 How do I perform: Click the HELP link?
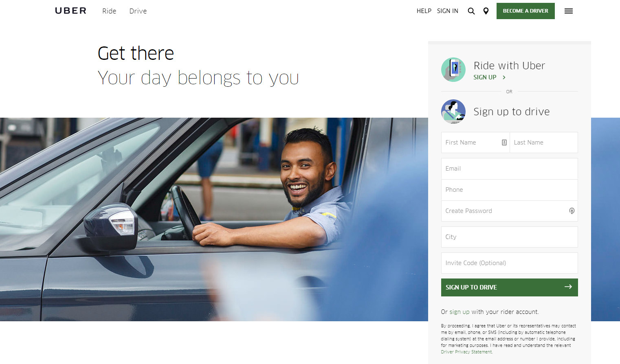424,11
